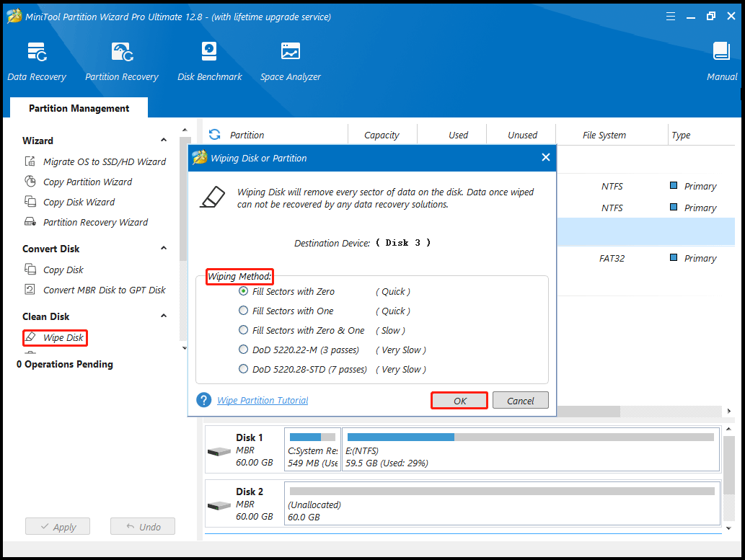
Task: Collapse the Wizard section
Action: point(164,140)
